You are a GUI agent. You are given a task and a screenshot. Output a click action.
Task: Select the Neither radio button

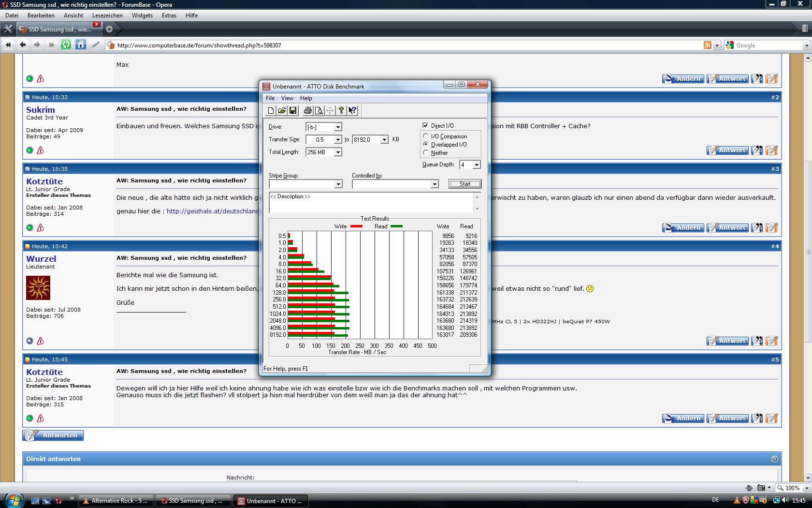426,152
